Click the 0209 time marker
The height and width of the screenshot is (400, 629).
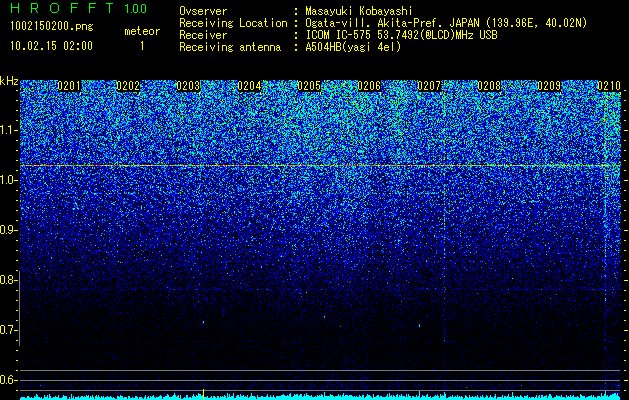point(549,86)
